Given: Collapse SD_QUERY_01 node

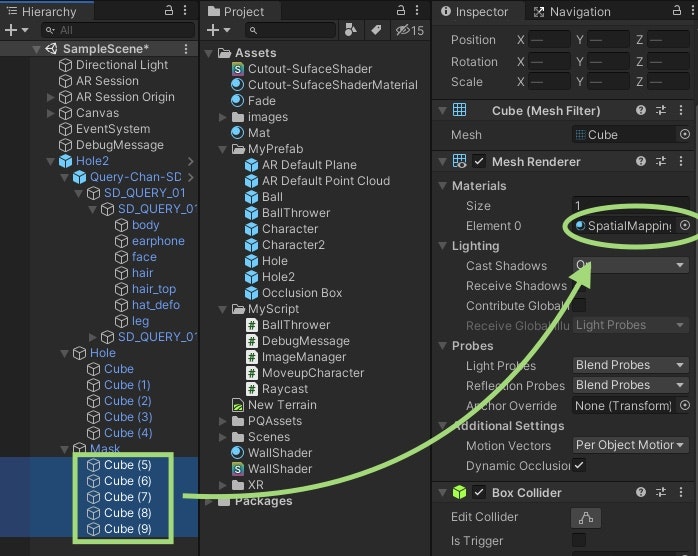Looking at the screenshot, I should pos(79,193).
